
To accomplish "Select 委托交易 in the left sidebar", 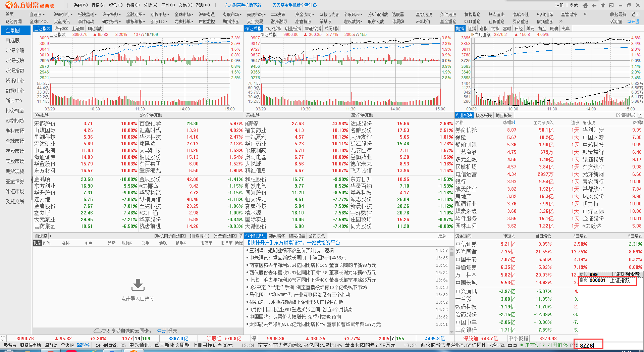I will point(15,201).
